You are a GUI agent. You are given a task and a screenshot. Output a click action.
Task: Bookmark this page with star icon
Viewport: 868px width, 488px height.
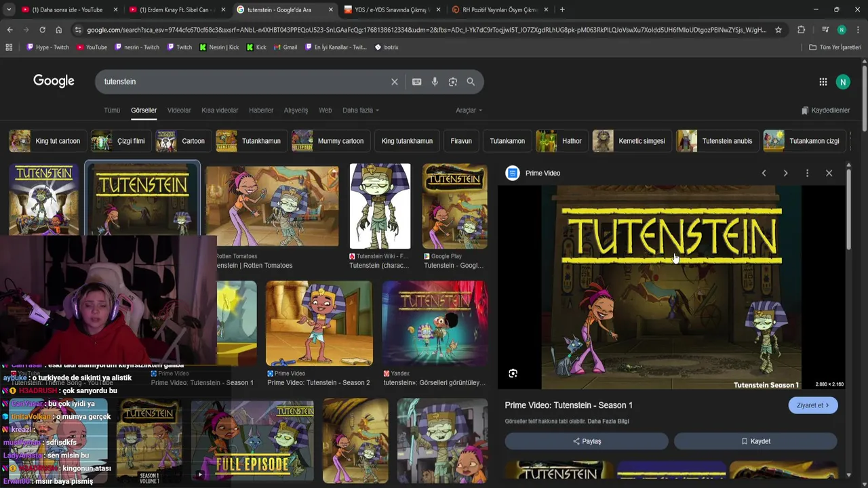[x=778, y=30]
